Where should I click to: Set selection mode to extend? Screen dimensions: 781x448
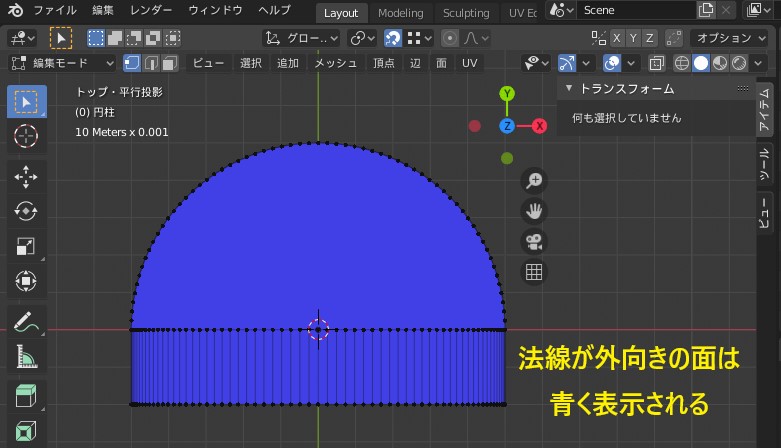coord(115,38)
